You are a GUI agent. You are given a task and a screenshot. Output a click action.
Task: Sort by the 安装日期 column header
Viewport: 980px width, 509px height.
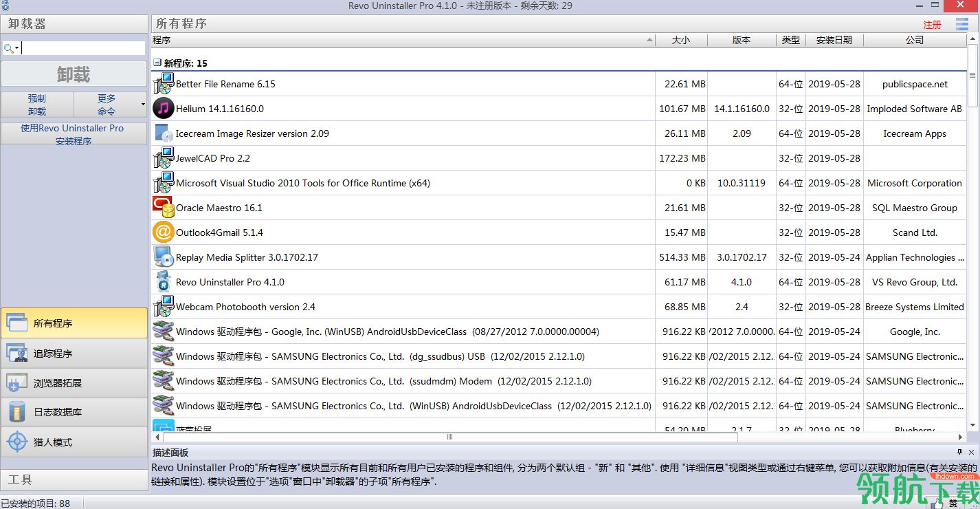coord(834,40)
